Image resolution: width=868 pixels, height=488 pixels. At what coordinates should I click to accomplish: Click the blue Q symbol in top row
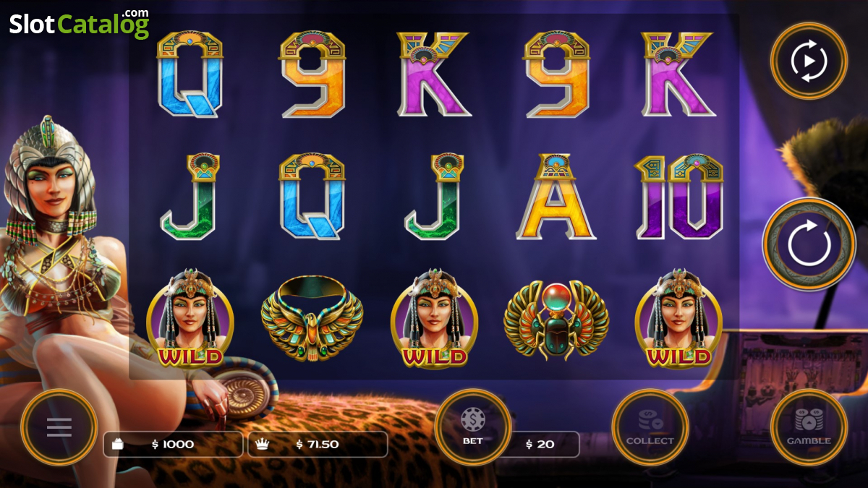[x=190, y=74]
